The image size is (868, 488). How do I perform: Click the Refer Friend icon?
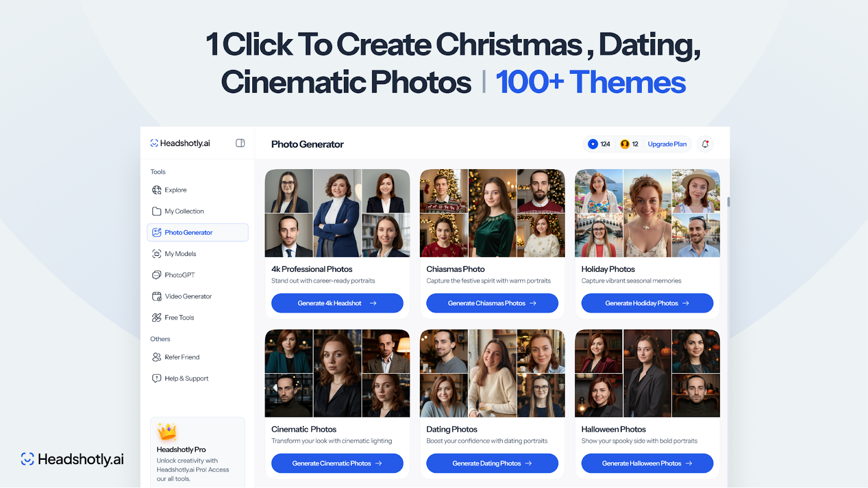(157, 357)
